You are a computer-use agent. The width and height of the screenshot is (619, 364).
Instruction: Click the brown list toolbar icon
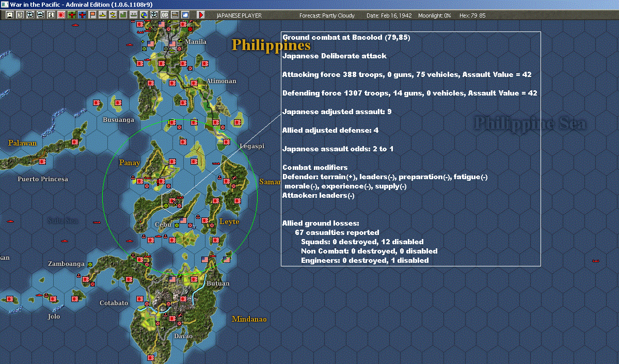pyautogui.click(x=175, y=15)
